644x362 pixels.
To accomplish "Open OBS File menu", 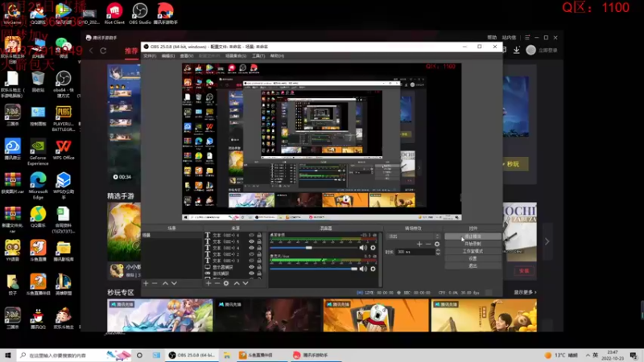I will tap(150, 56).
